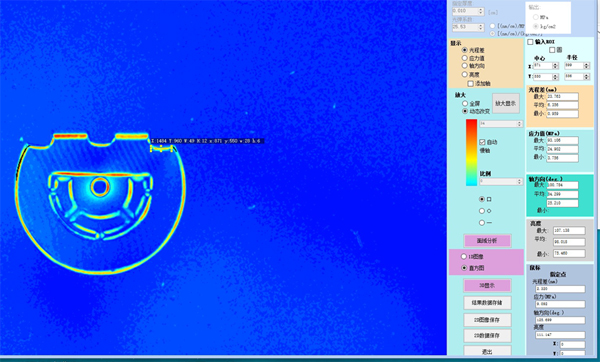The image size is (600, 362).
Task: Click the cursor 光程差(nm) value field
Action: [560, 289]
